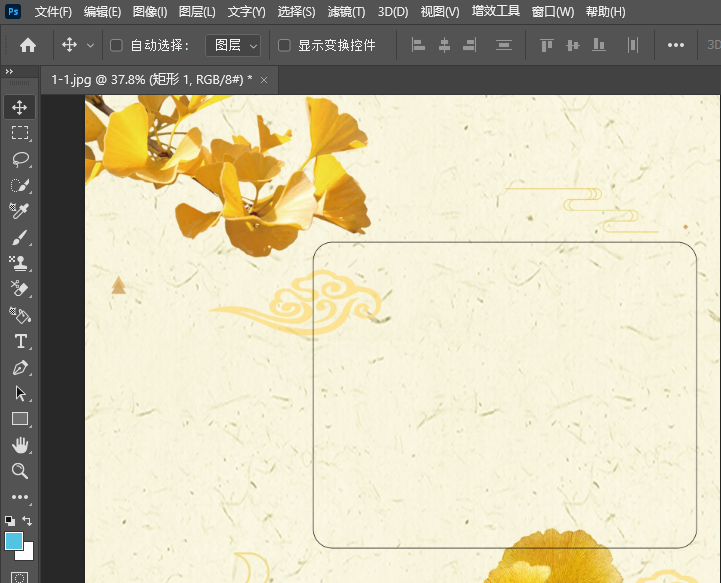The height and width of the screenshot is (583, 721).
Task: Open the 选择(S) menu
Action: pyautogui.click(x=297, y=11)
